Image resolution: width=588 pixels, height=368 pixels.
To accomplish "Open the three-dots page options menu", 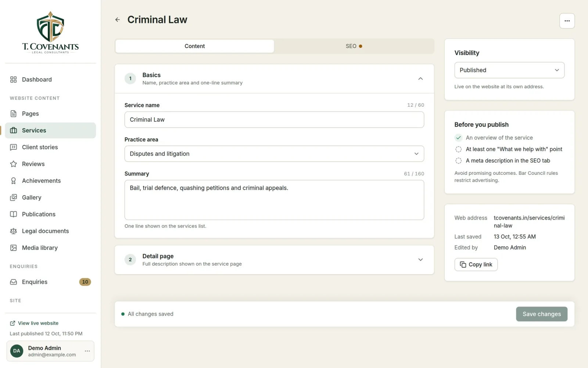I will click(x=567, y=21).
